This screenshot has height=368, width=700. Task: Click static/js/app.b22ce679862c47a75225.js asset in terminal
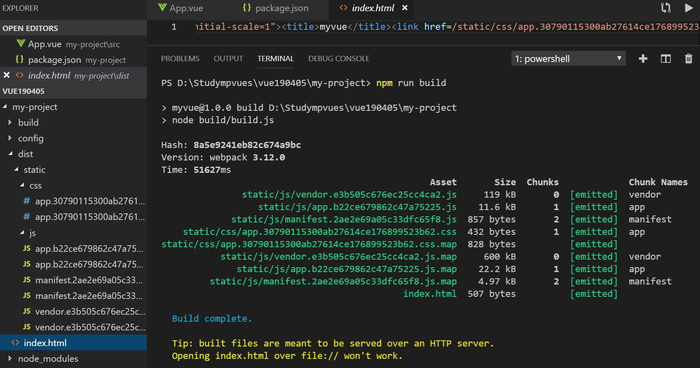[x=357, y=207]
